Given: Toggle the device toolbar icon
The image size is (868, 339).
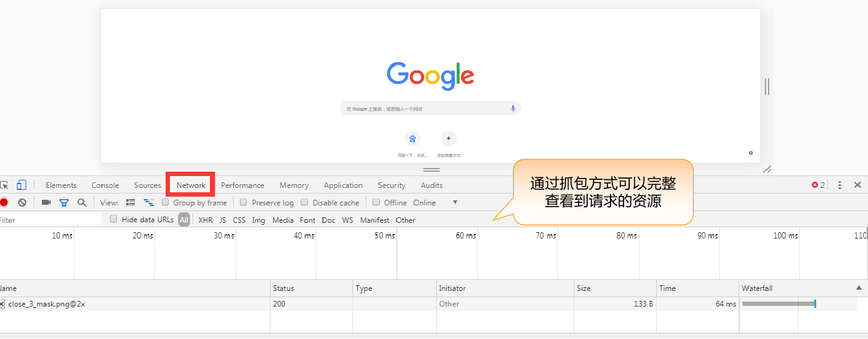Looking at the screenshot, I should [21, 185].
